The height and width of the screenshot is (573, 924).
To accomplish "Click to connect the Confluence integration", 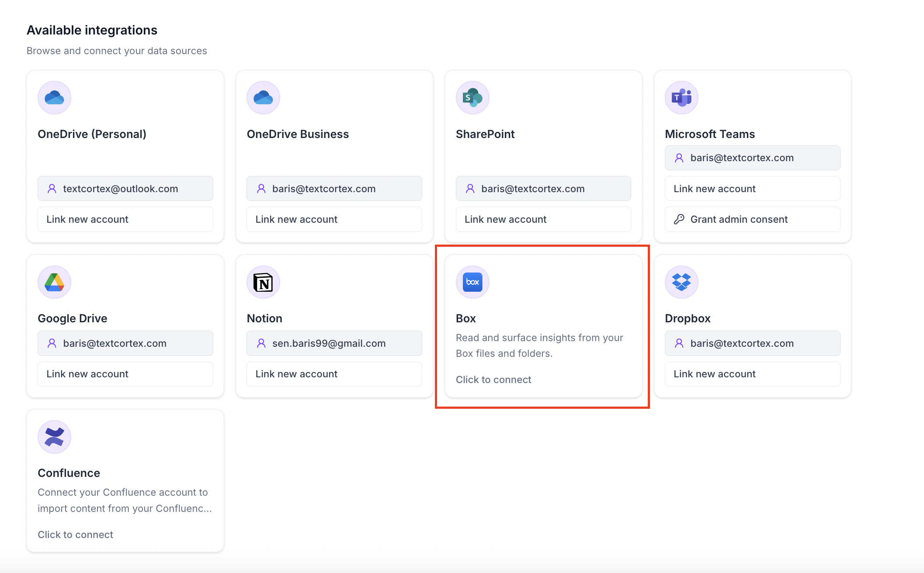I will point(75,535).
